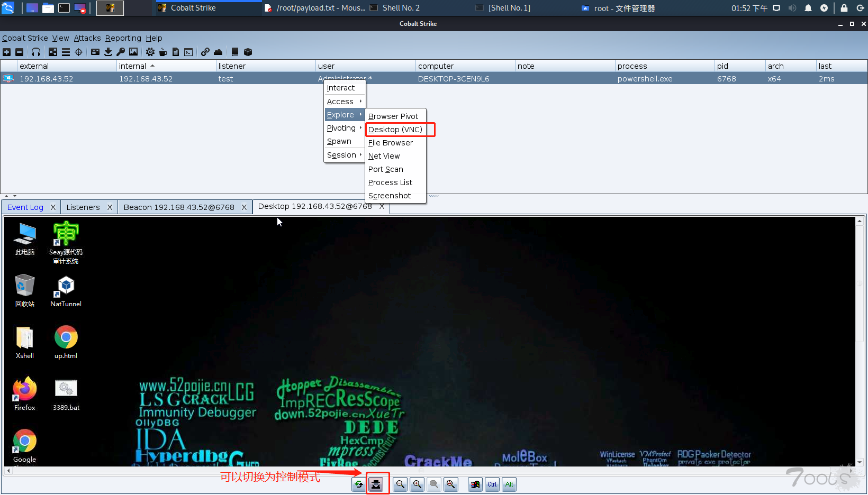Click the 3389.bat icon on remote desktop

click(x=66, y=395)
